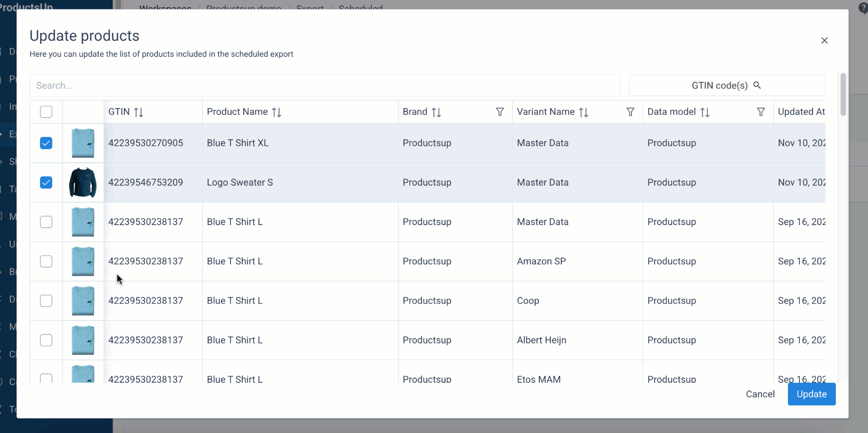Click the Update button
868x433 pixels.
click(811, 394)
